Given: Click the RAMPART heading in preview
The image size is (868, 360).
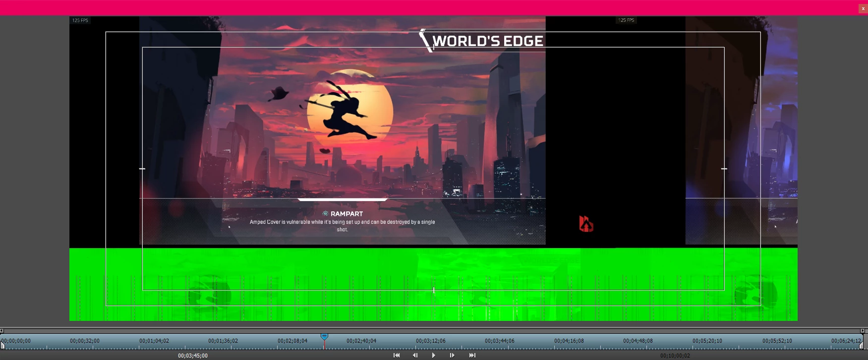Looking at the screenshot, I should click(347, 214).
